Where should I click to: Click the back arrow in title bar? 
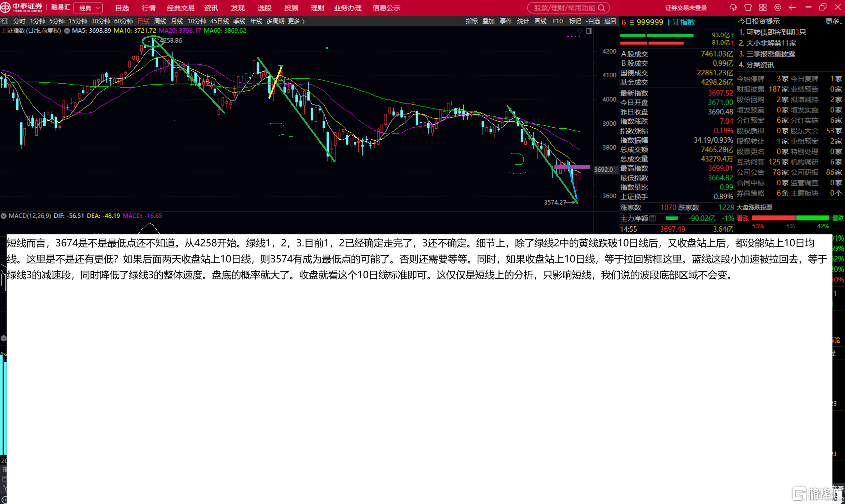point(792,8)
